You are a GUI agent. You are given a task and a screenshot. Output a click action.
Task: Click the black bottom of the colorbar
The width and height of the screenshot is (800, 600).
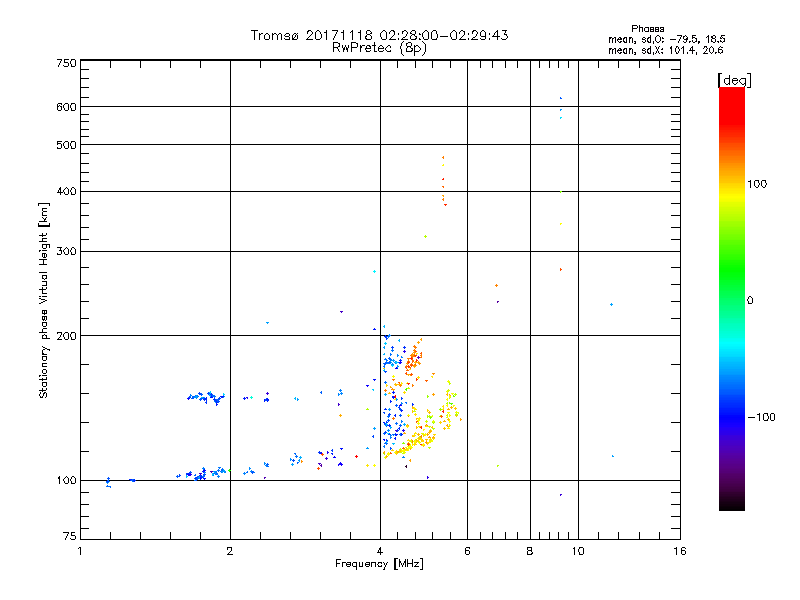pyautogui.click(x=732, y=503)
